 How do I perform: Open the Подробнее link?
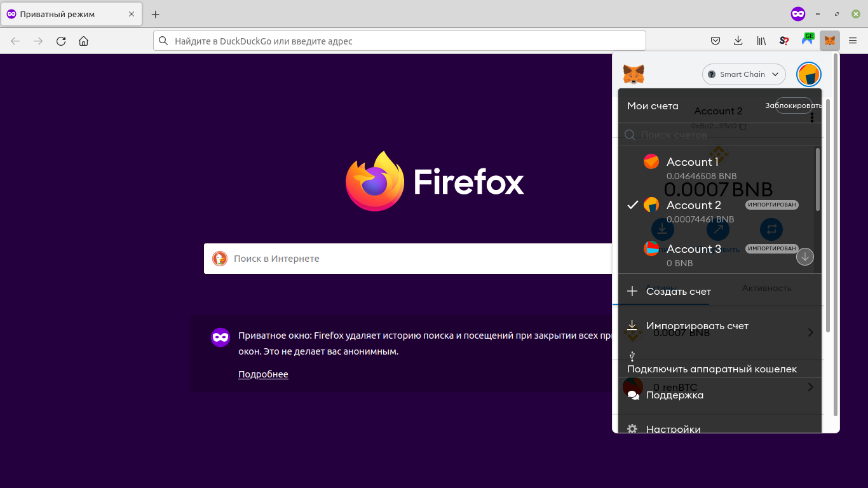263,374
